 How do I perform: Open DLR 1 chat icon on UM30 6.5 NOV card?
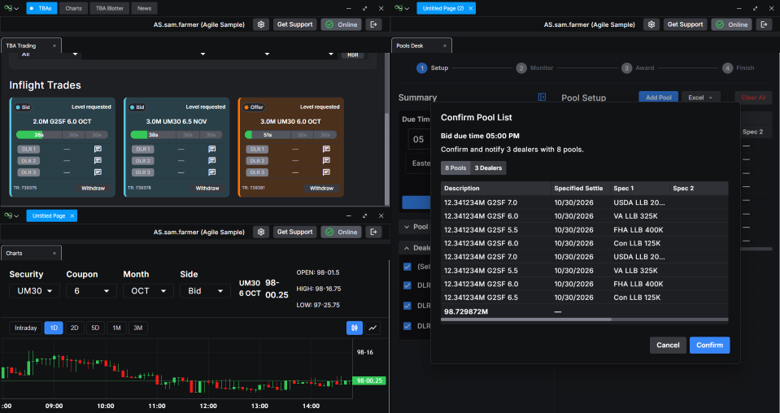tap(212, 149)
